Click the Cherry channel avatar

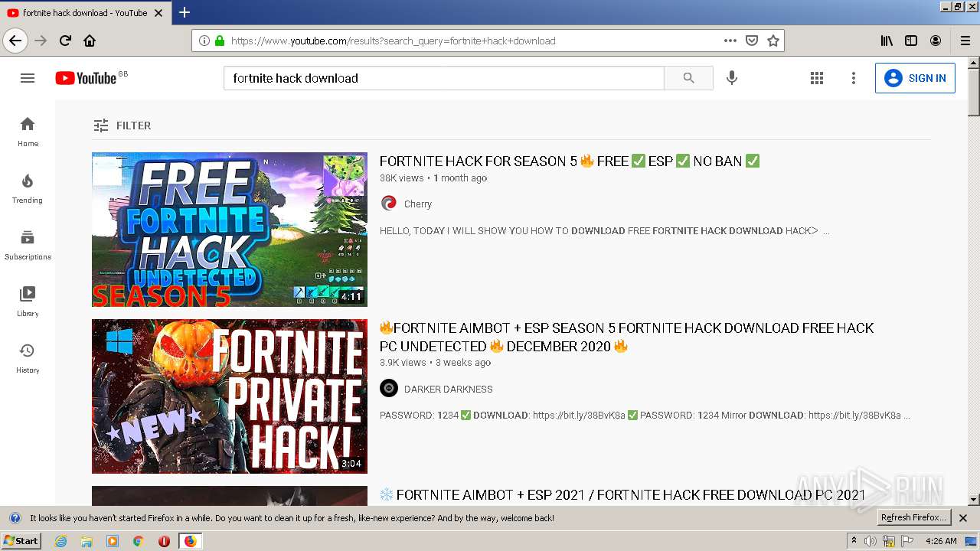pos(389,203)
